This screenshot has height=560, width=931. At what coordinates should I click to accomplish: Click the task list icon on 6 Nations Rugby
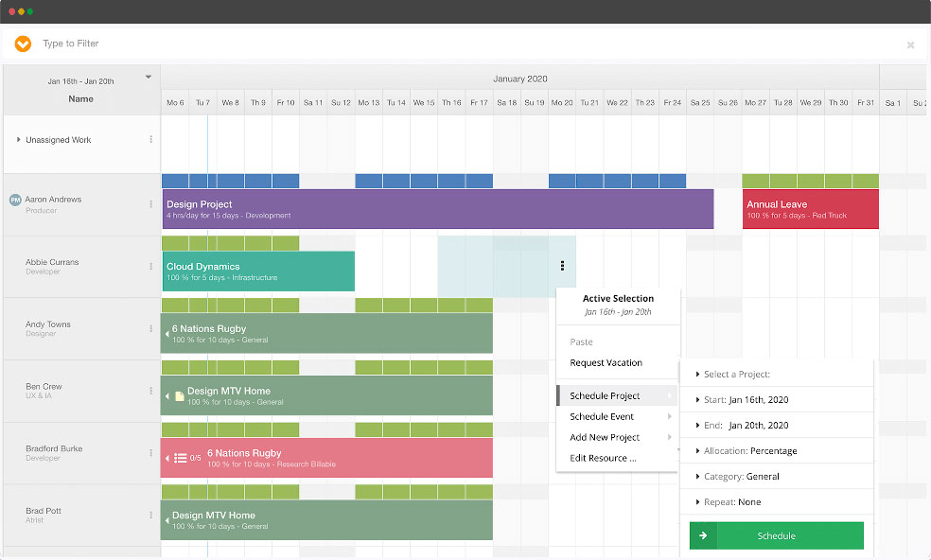tap(181, 458)
